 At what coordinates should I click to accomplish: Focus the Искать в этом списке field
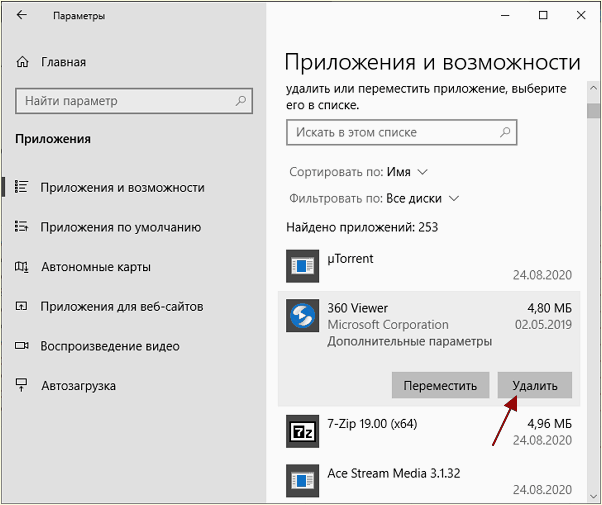click(402, 132)
